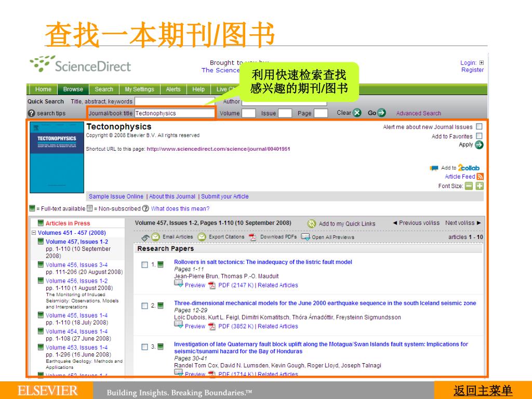
Task: Open Related Articles for the Rollovers article
Action: point(278,285)
